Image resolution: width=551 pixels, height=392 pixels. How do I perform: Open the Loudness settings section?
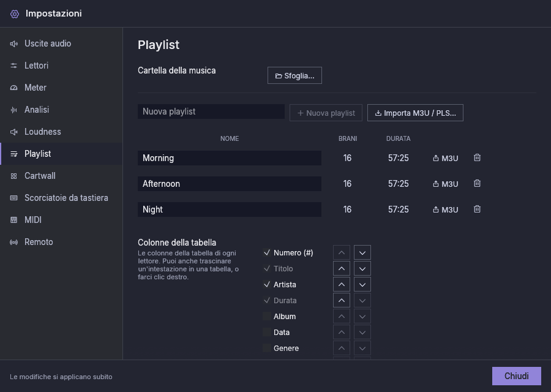pos(61,132)
